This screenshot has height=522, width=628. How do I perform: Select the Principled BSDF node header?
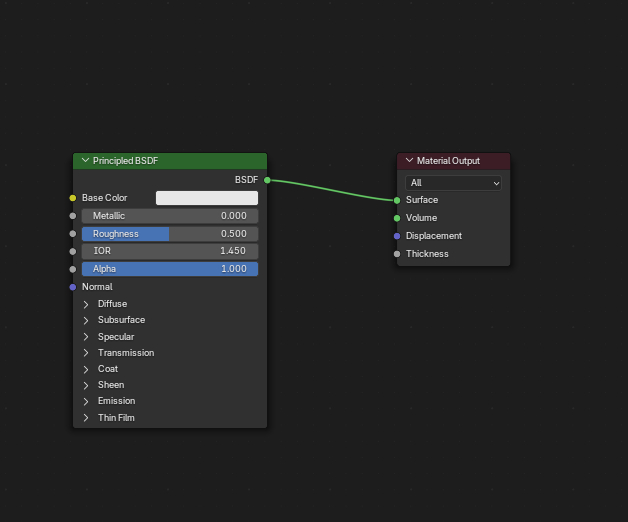(170, 161)
